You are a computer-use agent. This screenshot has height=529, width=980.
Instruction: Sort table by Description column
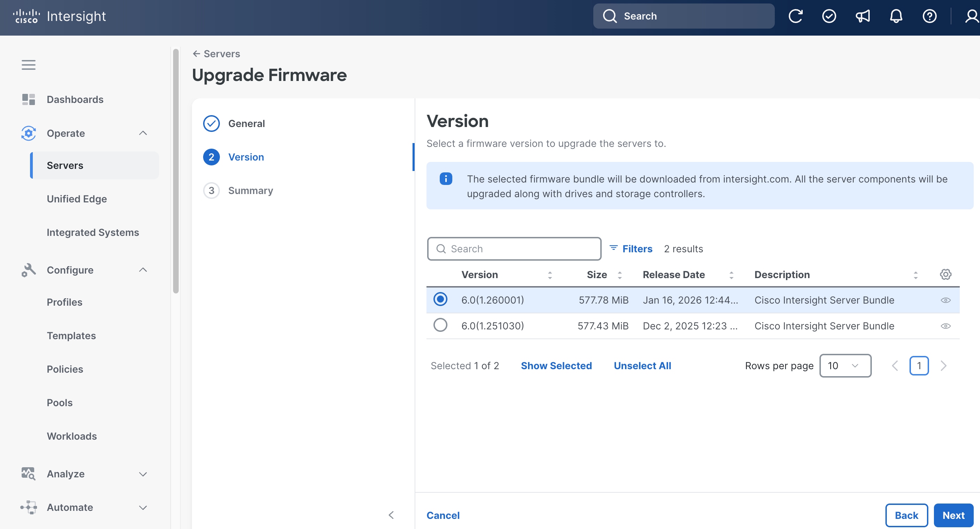click(916, 275)
